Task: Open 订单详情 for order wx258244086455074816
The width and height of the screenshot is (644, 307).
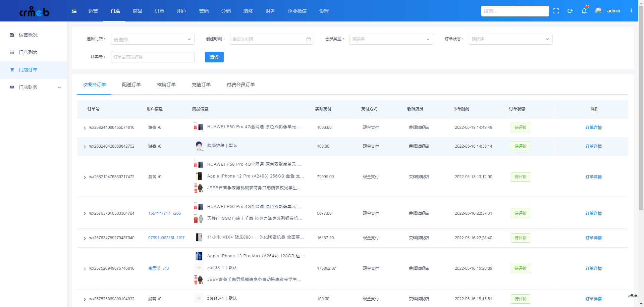Action: click(594, 127)
